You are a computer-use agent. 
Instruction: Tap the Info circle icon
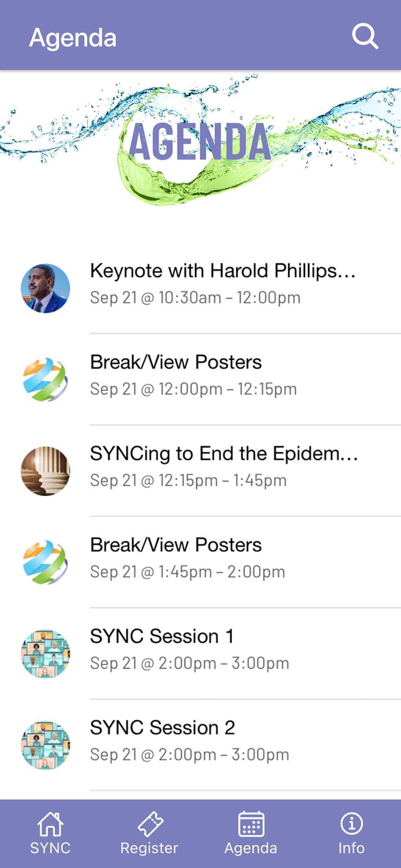[x=352, y=824]
